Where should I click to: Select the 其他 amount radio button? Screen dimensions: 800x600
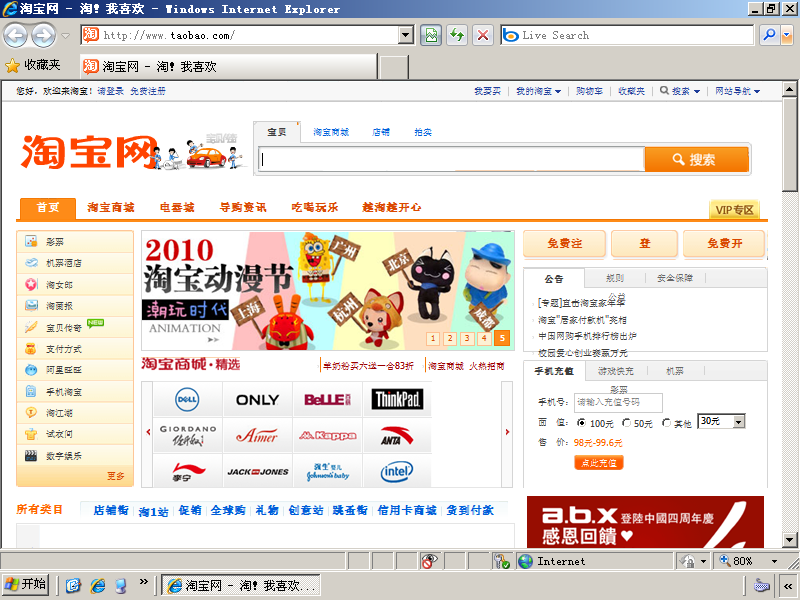pyautogui.click(x=666, y=423)
